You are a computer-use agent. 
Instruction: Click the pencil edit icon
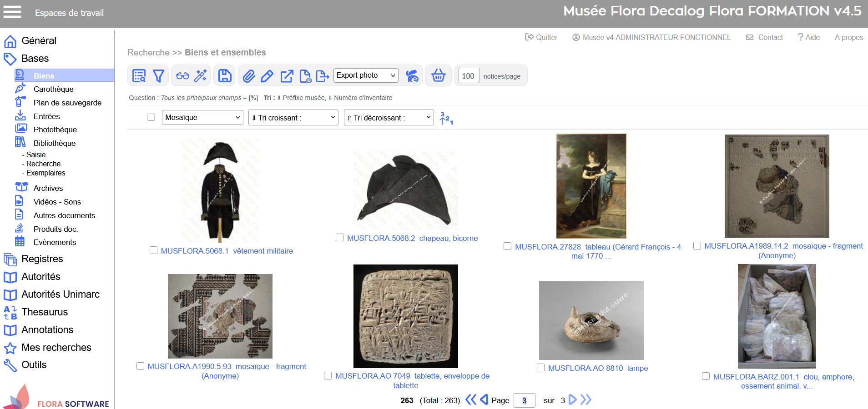267,76
